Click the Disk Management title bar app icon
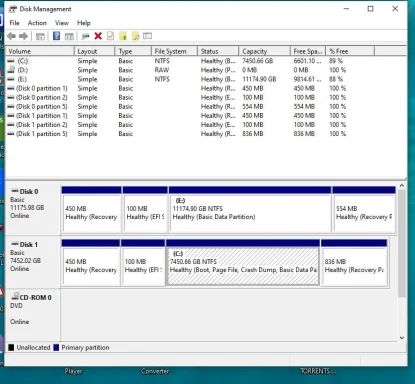This screenshot has height=384, width=415. click(13, 9)
